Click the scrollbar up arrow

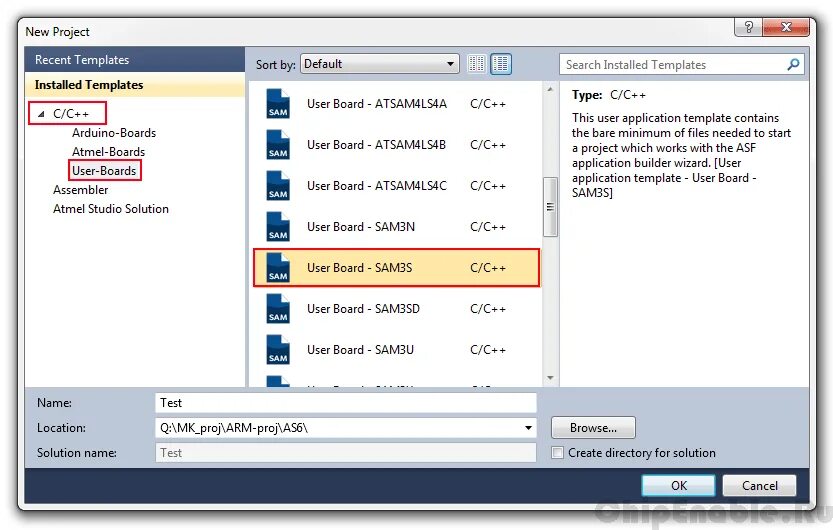(550, 89)
